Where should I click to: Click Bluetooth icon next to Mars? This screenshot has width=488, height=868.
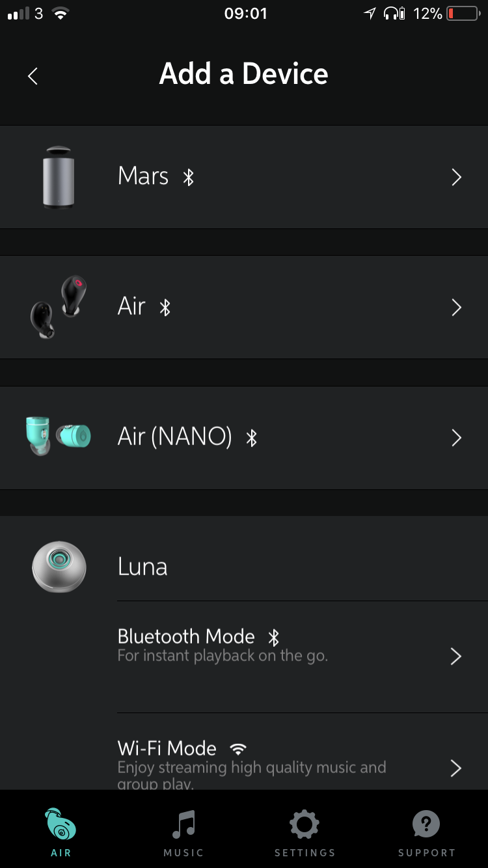pyautogui.click(x=189, y=177)
